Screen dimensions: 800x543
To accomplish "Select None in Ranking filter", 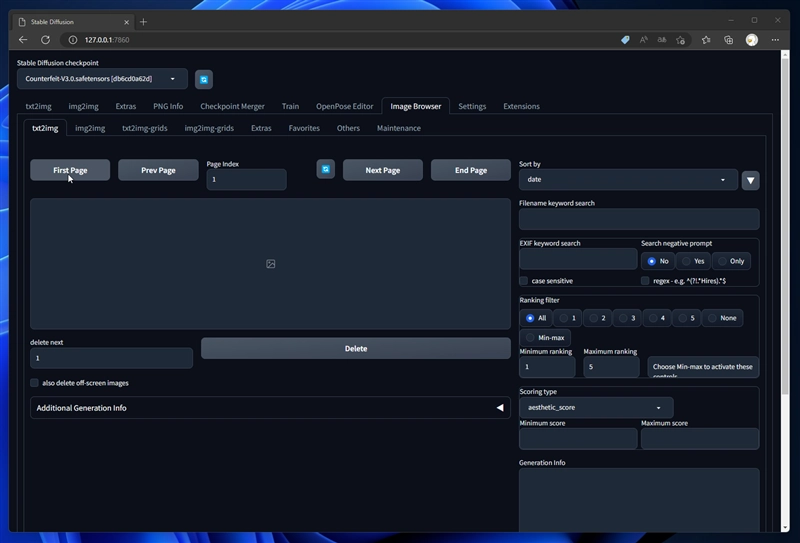I will [x=722, y=318].
